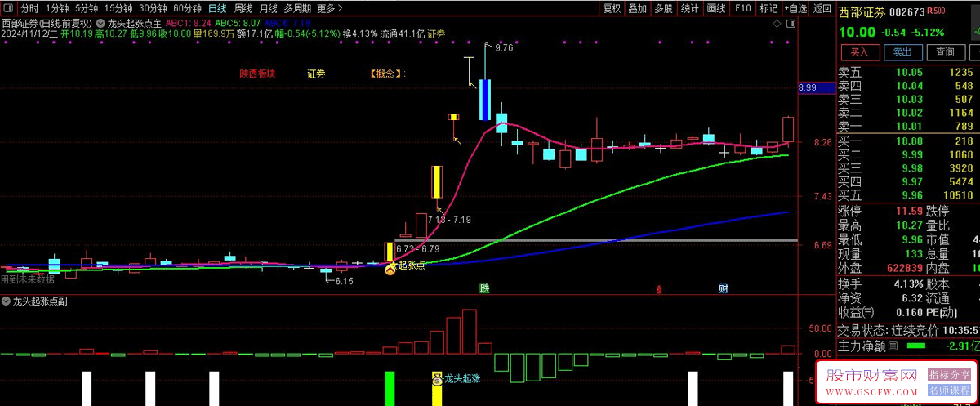Expand dropdown beside 龙头起涨点副 sub-indicator
The image size is (980, 406).
[7, 301]
